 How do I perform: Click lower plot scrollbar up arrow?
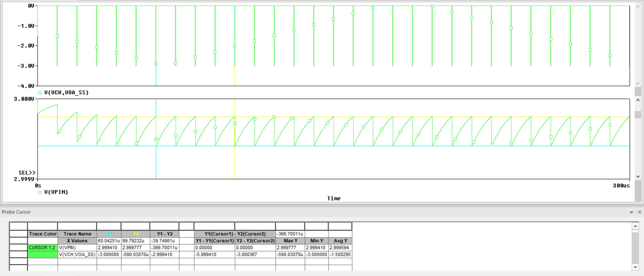pos(638,100)
